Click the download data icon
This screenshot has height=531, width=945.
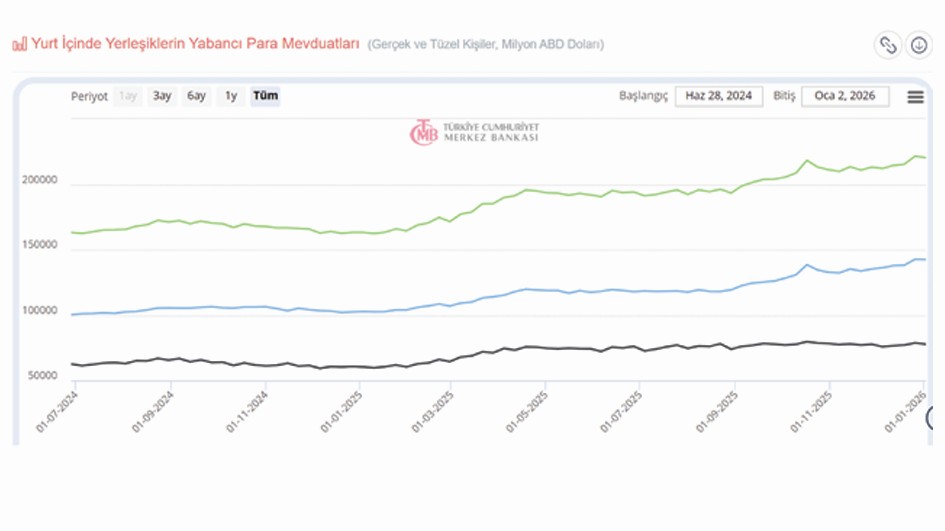(918, 45)
